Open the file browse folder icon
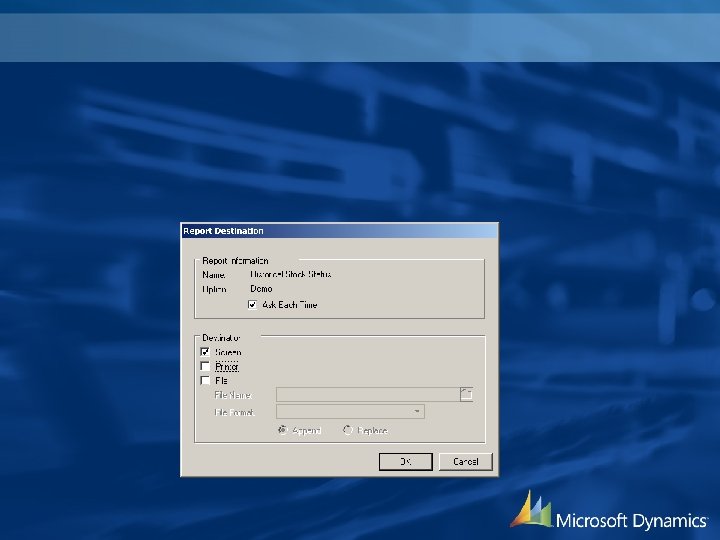This screenshot has width=720, height=540. coord(467,394)
